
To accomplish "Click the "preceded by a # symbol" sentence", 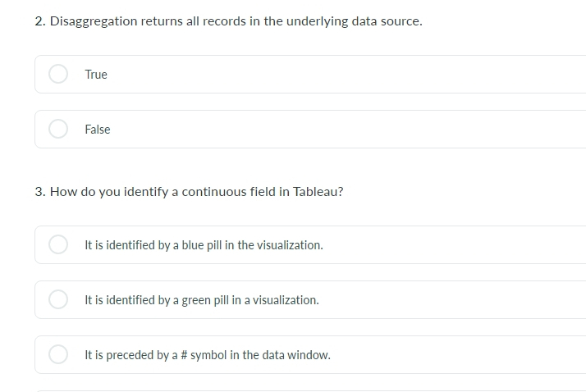I will tap(208, 355).
